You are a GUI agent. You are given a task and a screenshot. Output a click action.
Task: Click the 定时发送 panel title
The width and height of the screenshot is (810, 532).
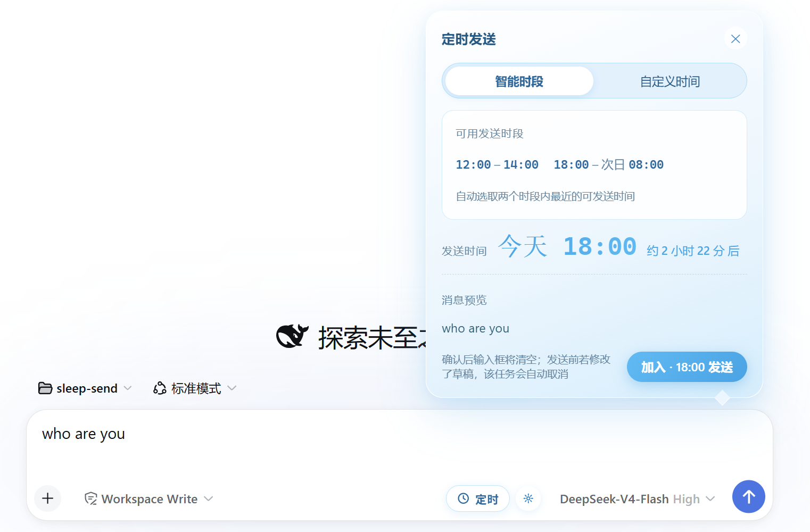(x=468, y=39)
